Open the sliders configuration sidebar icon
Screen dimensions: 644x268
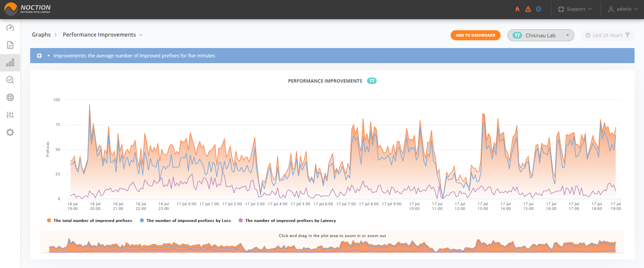[x=10, y=115]
